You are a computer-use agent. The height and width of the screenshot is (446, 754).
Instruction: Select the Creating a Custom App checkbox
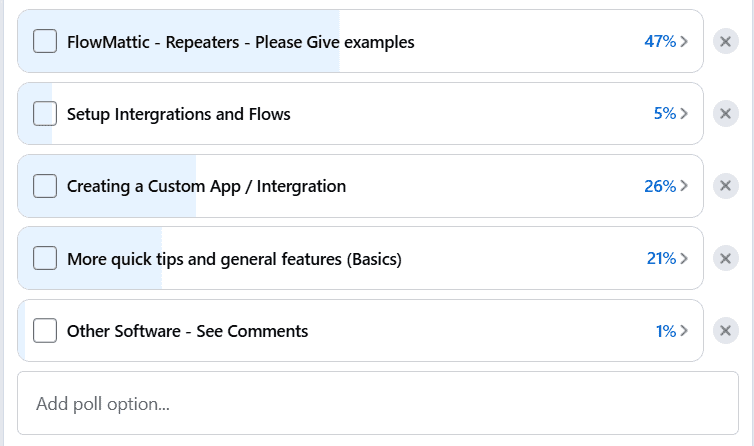click(45, 186)
